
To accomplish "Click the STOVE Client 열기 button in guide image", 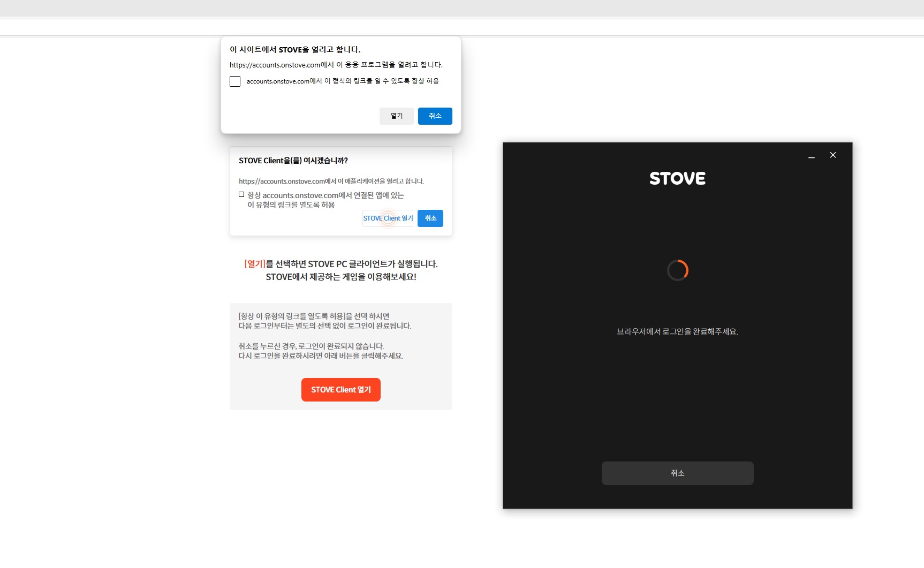I will pos(388,218).
